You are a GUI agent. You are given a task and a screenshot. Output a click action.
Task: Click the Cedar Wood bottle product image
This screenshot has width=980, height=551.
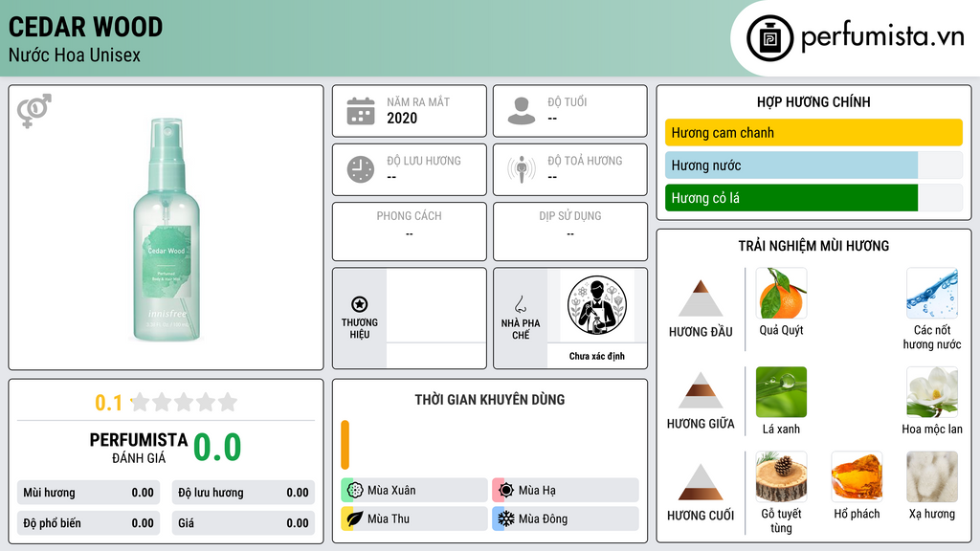[167, 230]
